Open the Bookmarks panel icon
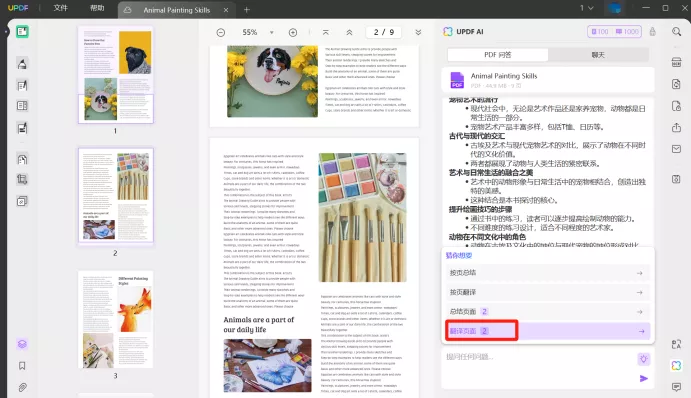 pyautogui.click(x=22, y=366)
